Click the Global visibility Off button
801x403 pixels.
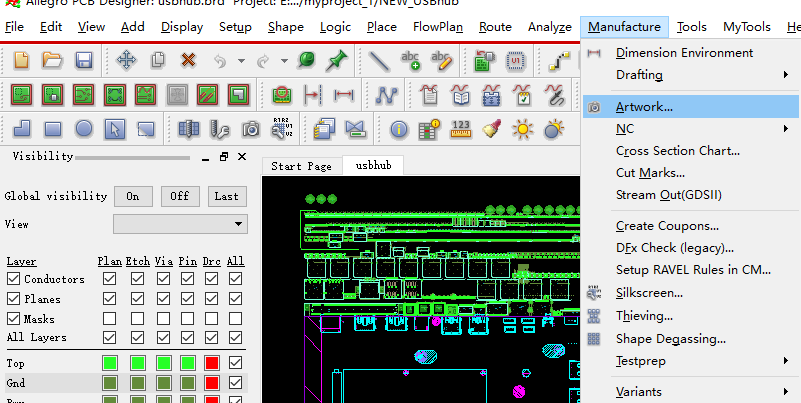[180, 196]
